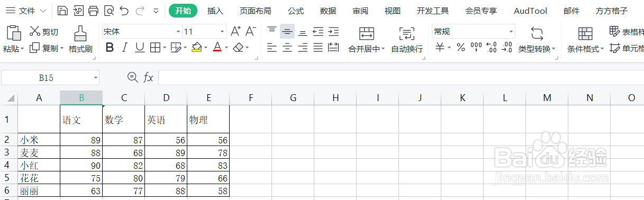Justify text alignment icon

point(318,48)
